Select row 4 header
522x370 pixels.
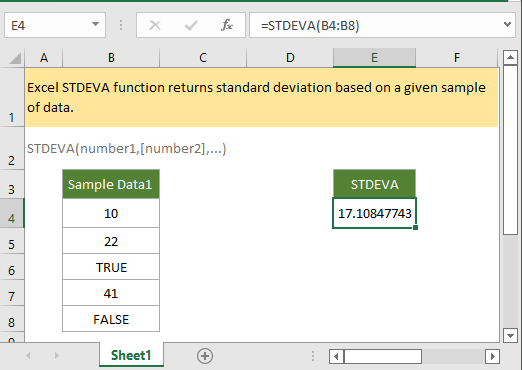pyautogui.click(x=12, y=213)
